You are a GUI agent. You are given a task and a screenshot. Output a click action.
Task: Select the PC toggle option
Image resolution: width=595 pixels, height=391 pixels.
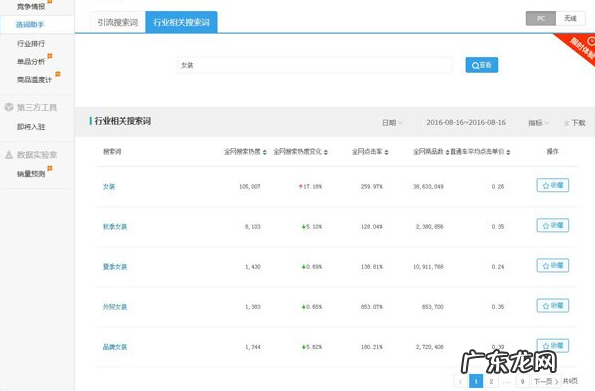pyautogui.click(x=541, y=18)
